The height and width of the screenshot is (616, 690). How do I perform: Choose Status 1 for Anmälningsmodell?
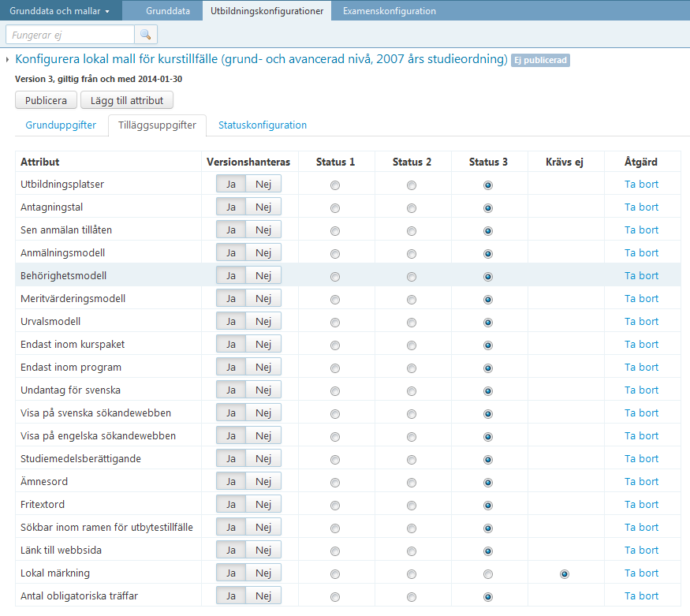pyautogui.click(x=335, y=254)
